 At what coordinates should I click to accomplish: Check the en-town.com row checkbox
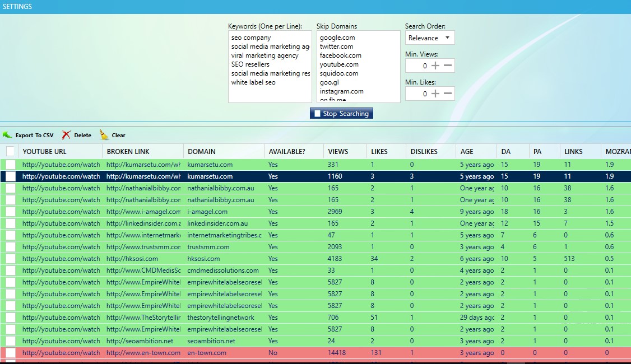[x=11, y=353]
